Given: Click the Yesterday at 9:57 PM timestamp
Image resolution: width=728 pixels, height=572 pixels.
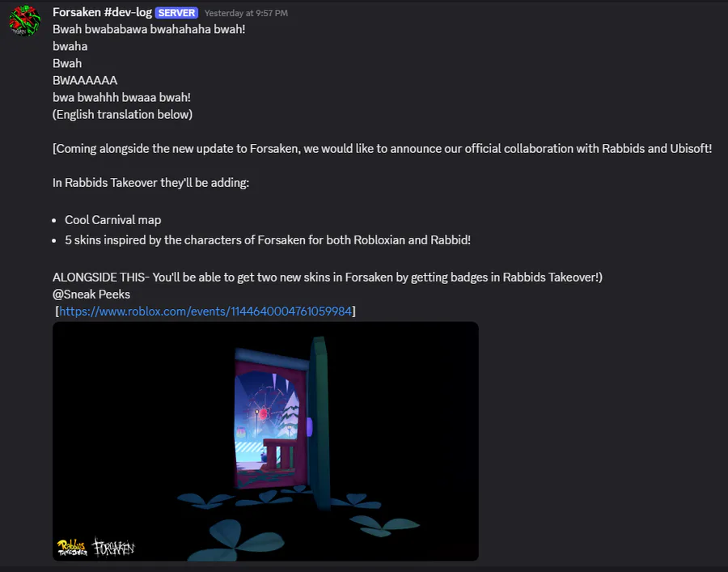Looking at the screenshot, I should click(246, 13).
